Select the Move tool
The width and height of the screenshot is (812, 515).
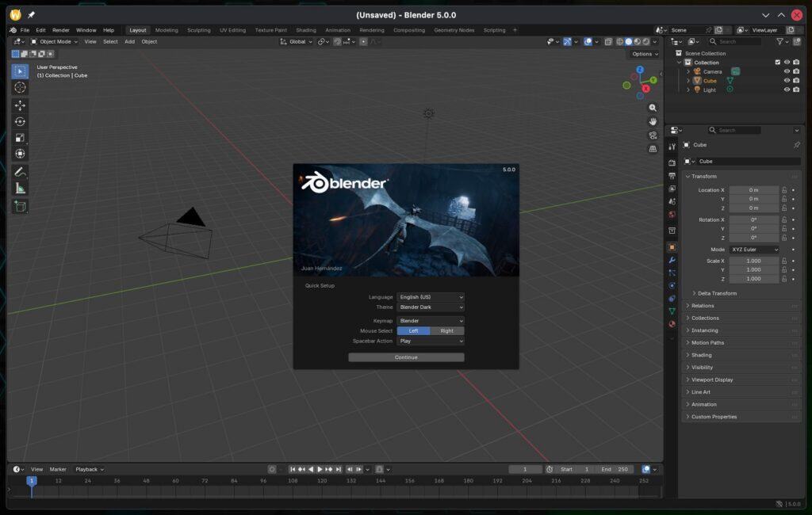point(20,105)
